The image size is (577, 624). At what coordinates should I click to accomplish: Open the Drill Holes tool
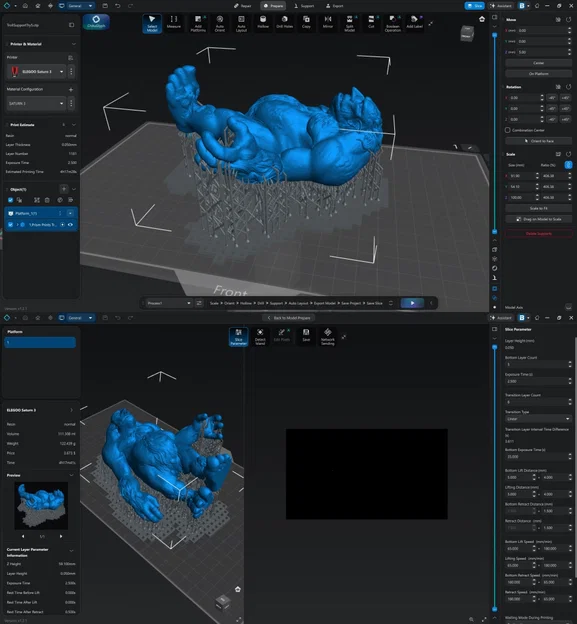coord(285,23)
